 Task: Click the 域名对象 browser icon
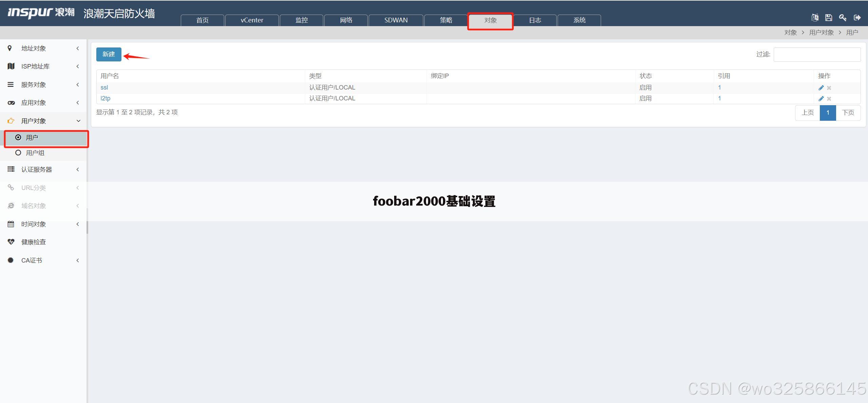(x=11, y=206)
